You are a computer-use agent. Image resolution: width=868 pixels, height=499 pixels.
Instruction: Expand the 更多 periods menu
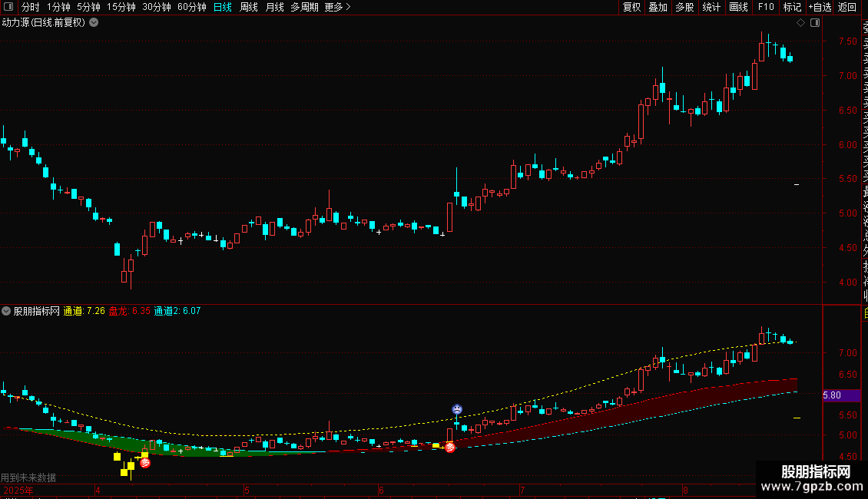(337, 7)
